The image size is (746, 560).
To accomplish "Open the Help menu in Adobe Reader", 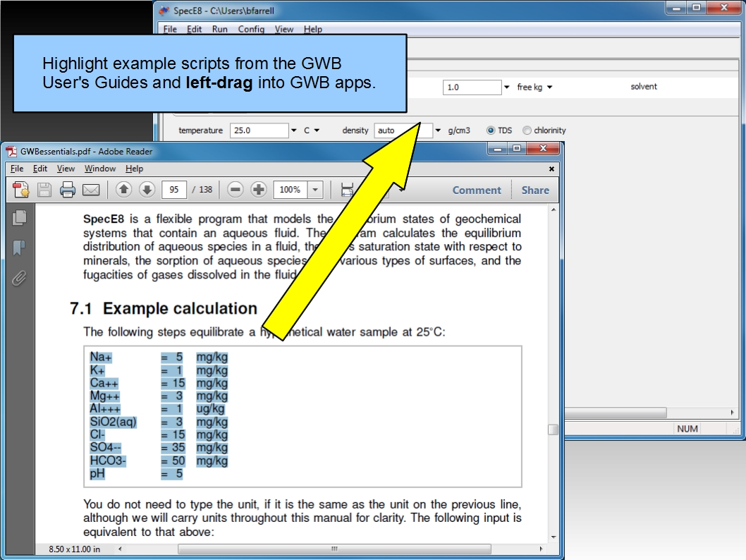I will coord(134,169).
